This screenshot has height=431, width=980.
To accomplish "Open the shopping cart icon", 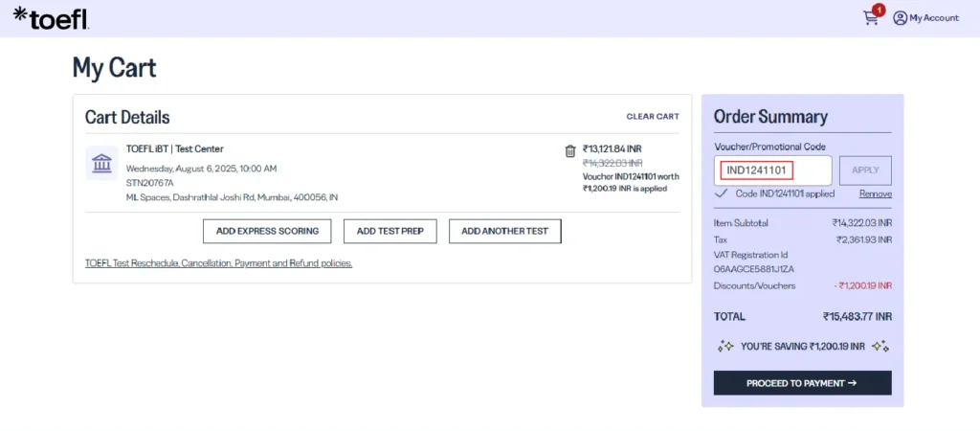I will pyautogui.click(x=870, y=17).
